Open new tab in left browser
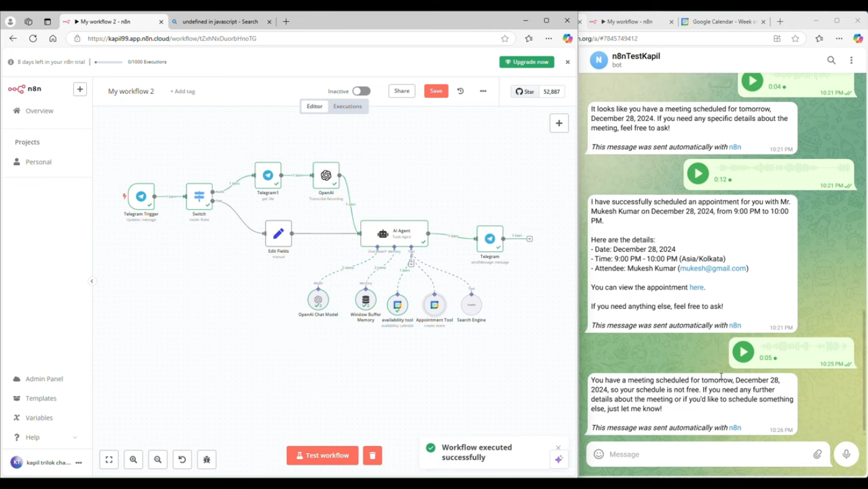 pos(286,22)
